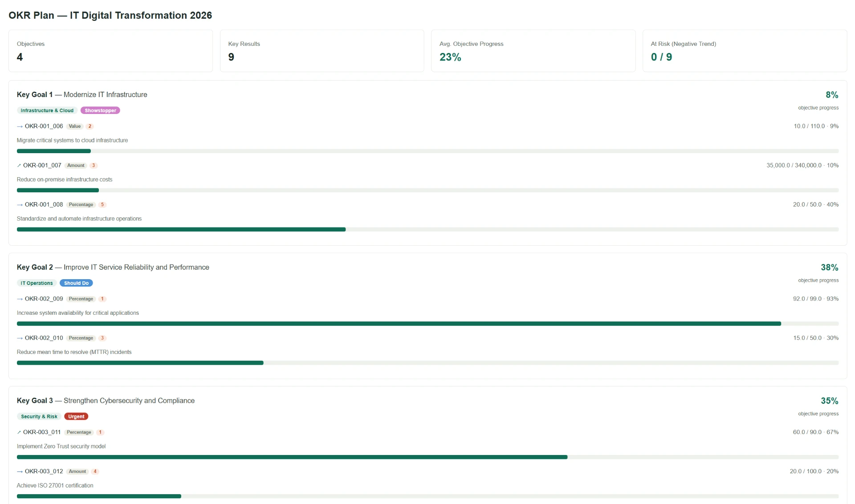Click the Should Do priority badge
855x504 pixels.
coord(76,283)
